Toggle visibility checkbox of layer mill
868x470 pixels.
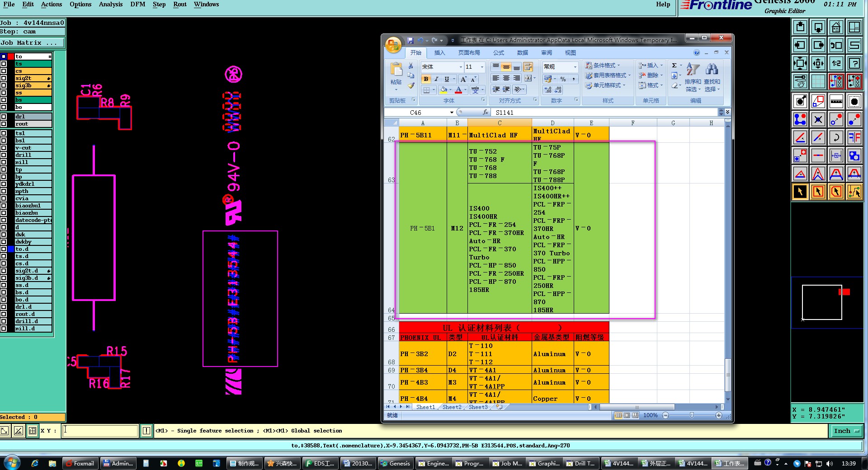tap(4, 162)
